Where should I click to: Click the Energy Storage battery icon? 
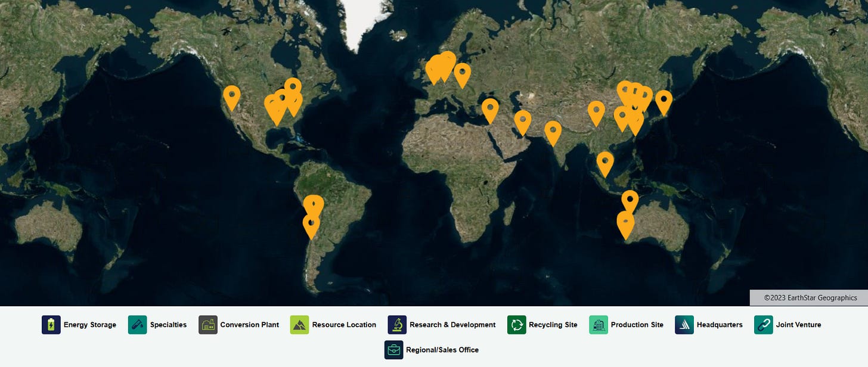(x=51, y=325)
